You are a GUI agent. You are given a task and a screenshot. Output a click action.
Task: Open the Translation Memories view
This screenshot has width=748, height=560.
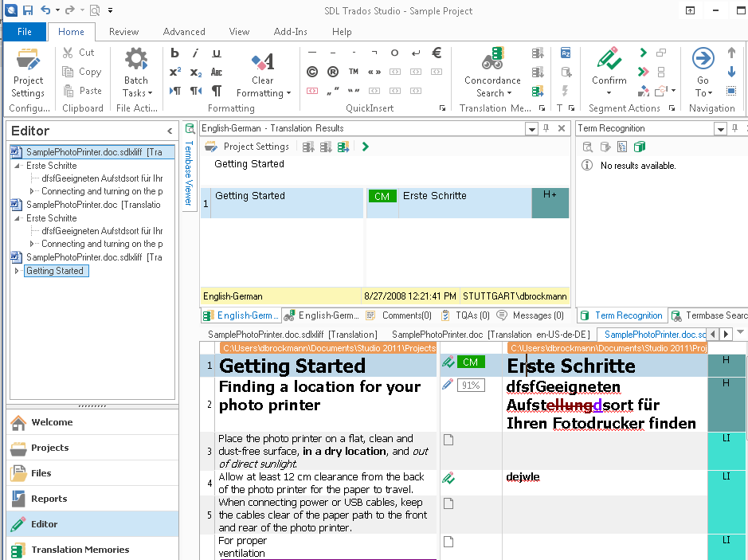pyautogui.click(x=92, y=550)
